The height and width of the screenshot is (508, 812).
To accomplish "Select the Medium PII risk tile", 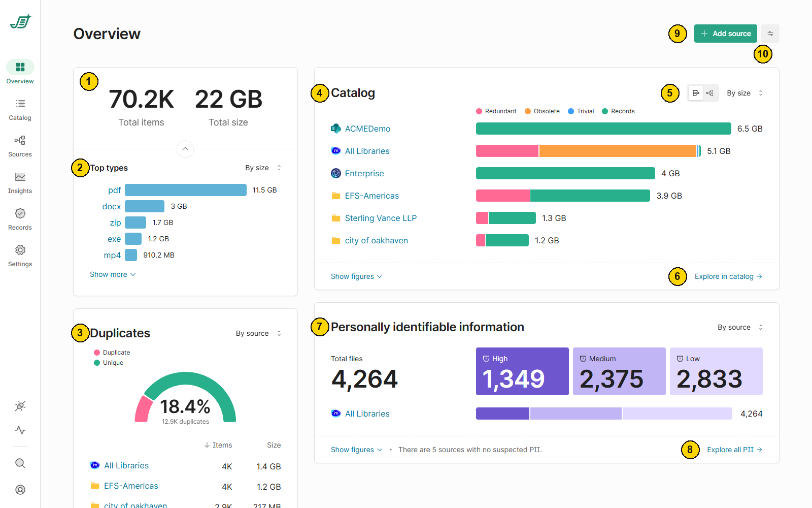I will click(x=619, y=371).
